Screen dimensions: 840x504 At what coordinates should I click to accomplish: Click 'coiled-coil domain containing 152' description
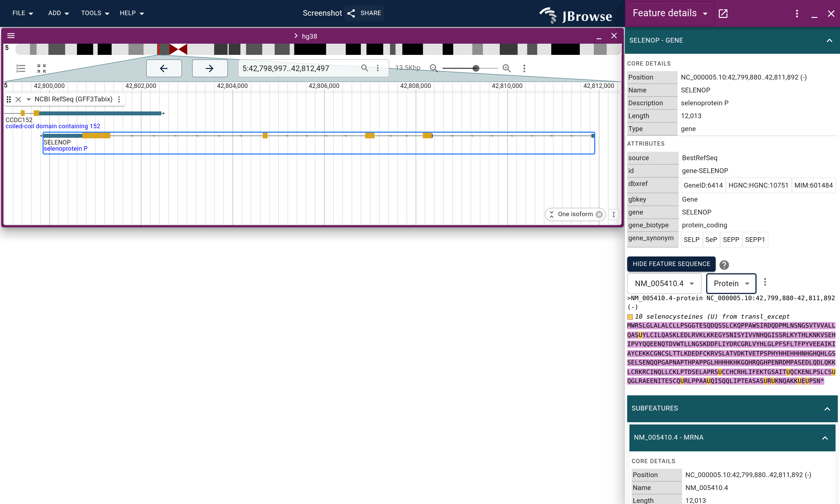(x=53, y=126)
